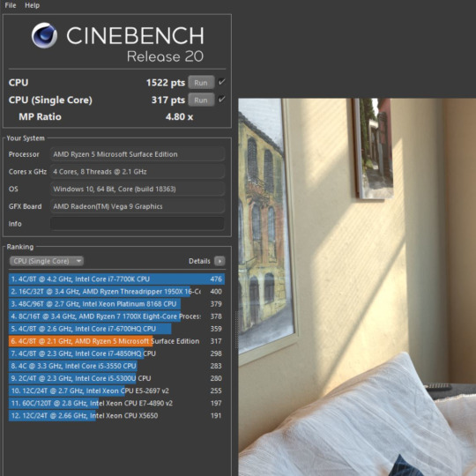Toggle the CPU test checkbox
Image resolution: width=476 pixels, height=476 pixels.
(221, 82)
